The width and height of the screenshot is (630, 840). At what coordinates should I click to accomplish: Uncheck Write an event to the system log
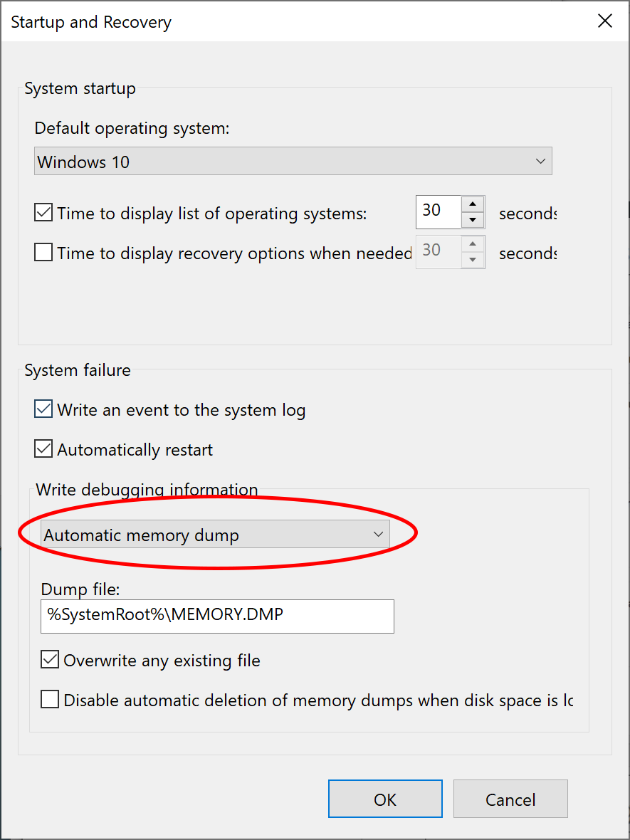coord(44,409)
